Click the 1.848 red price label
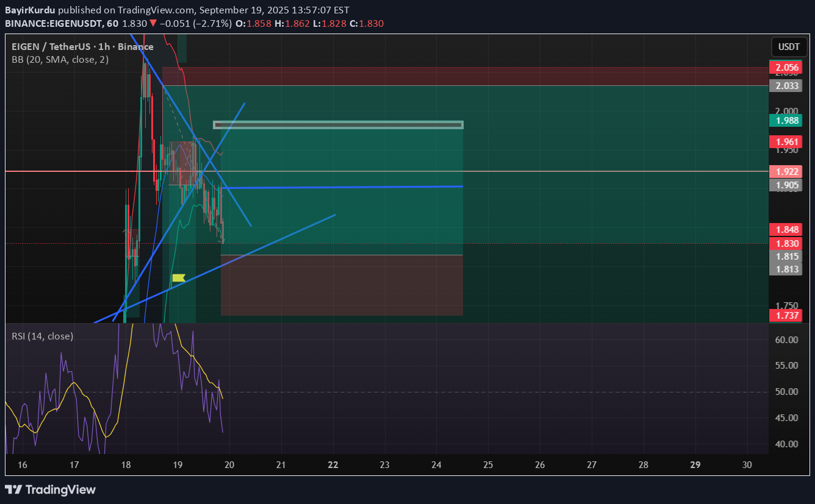 click(785, 229)
